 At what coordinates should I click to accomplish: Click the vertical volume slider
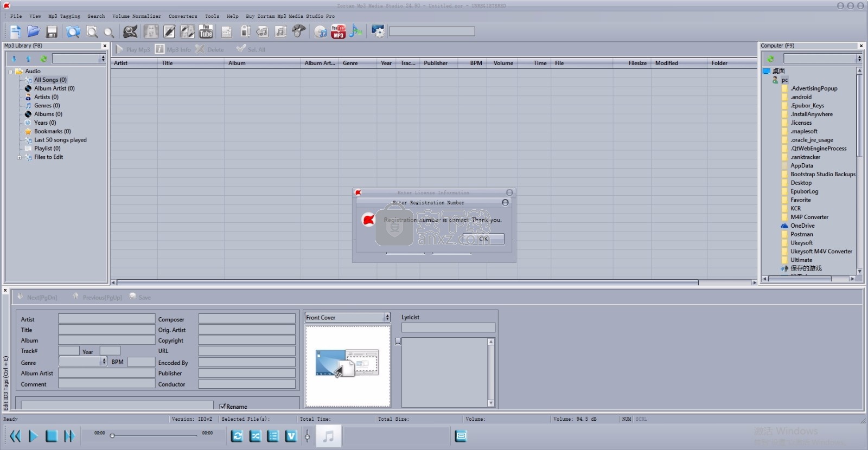pyautogui.click(x=307, y=436)
